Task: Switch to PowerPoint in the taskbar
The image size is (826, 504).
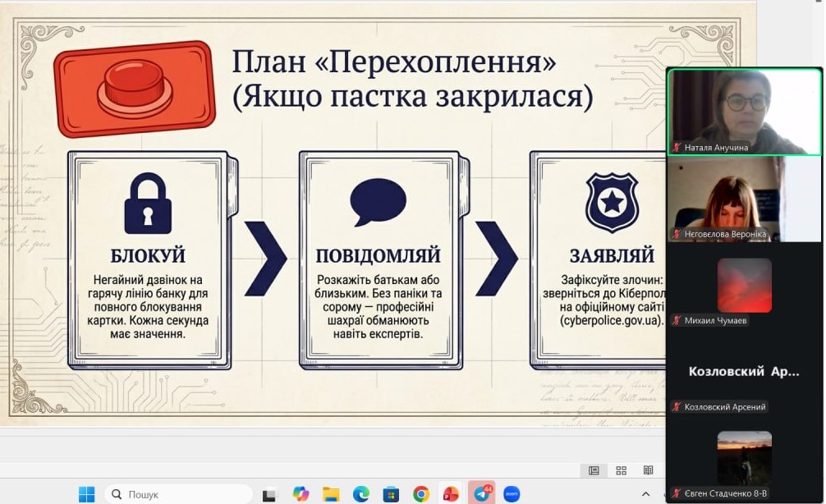Action: point(451,494)
